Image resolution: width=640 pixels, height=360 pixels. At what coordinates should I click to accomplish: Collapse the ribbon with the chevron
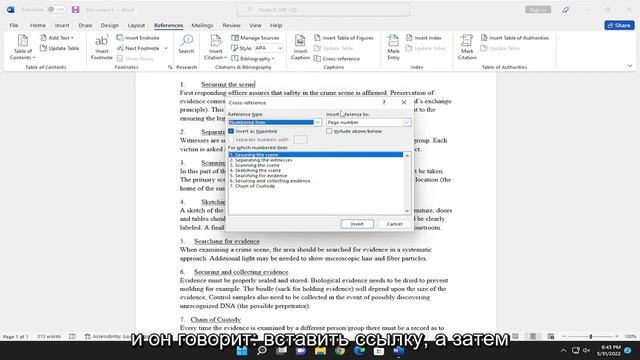pyautogui.click(x=630, y=66)
